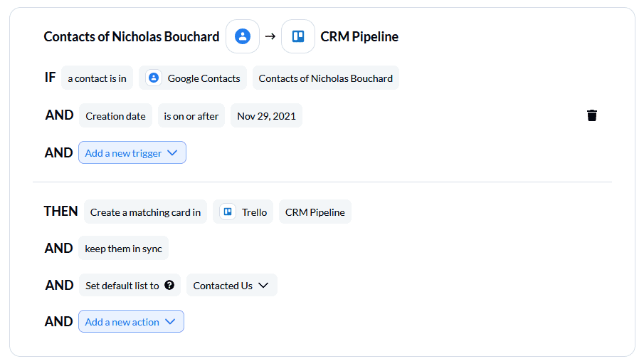Edit the Nov 29, 2021 date value

(266, 115)
